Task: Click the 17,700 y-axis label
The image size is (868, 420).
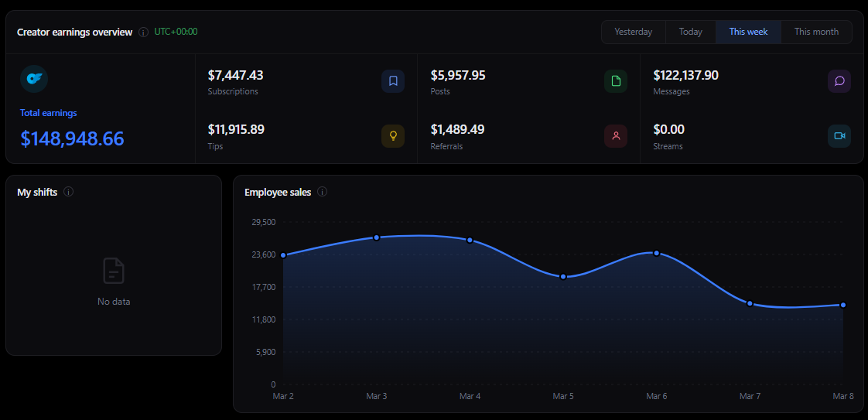Action: (264, 287)
